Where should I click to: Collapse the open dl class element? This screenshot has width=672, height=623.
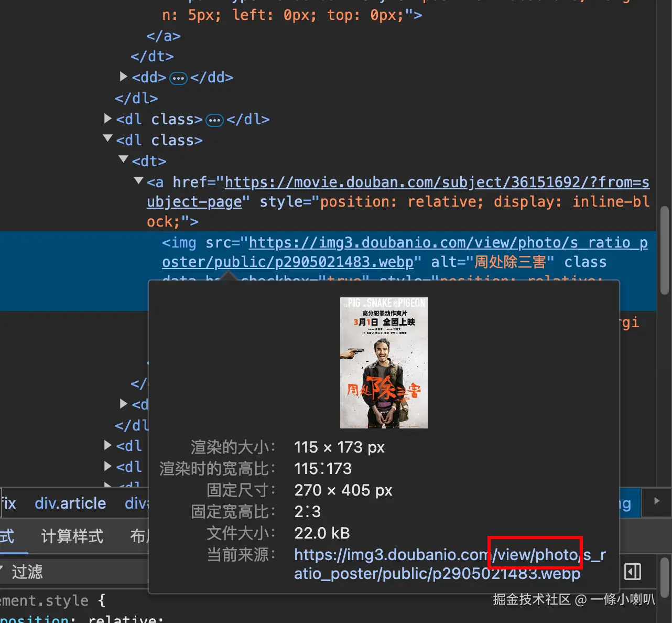(108, 138)
